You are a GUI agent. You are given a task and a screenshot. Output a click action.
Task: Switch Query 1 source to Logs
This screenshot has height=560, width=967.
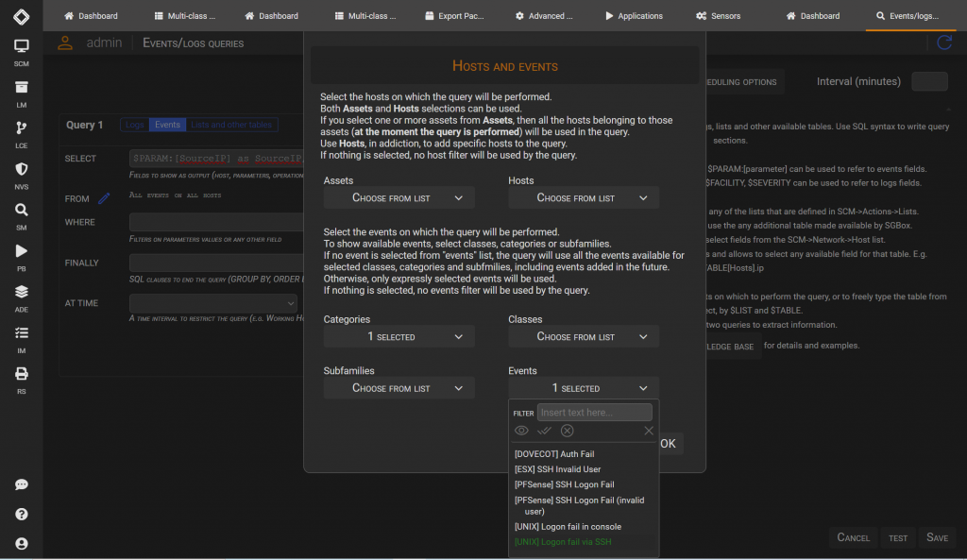coord(134,125)
